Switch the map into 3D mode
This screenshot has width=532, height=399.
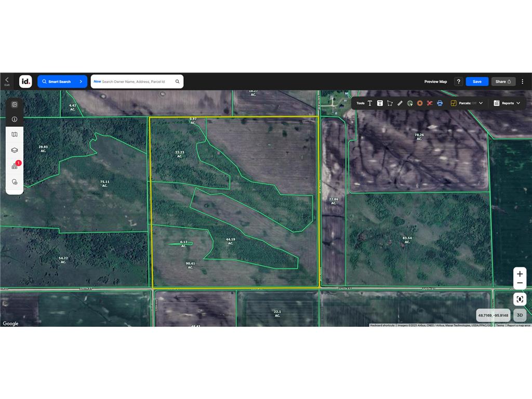click(520, 315)
